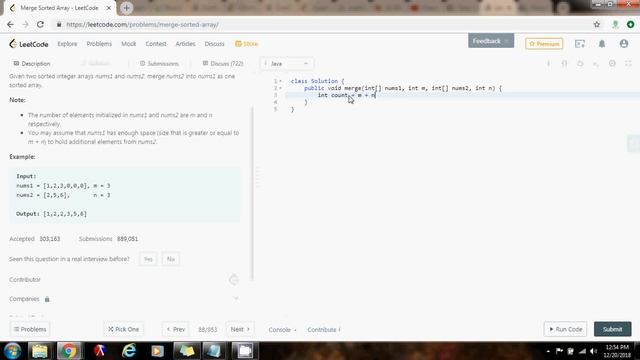The height and width of the screenshot is (360, 640).
Task: Go to Next problem
Action: pyautogui.click(x=240, y=329)
